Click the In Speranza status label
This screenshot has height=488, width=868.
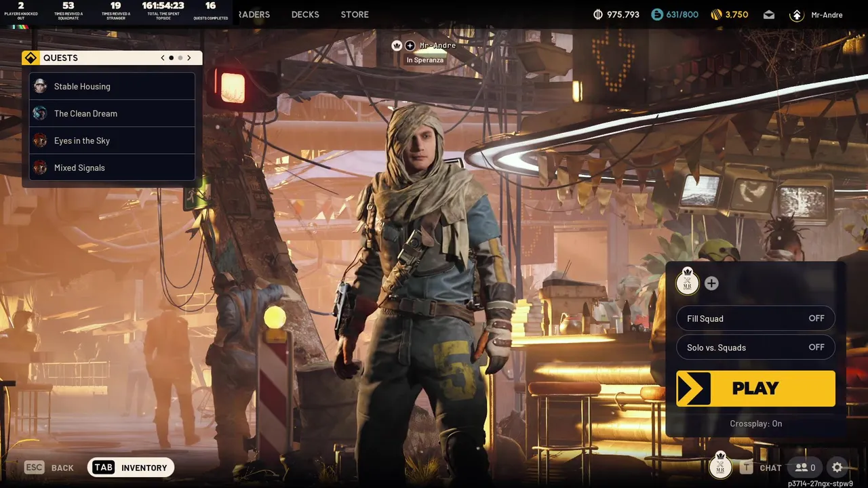point(425,60)
